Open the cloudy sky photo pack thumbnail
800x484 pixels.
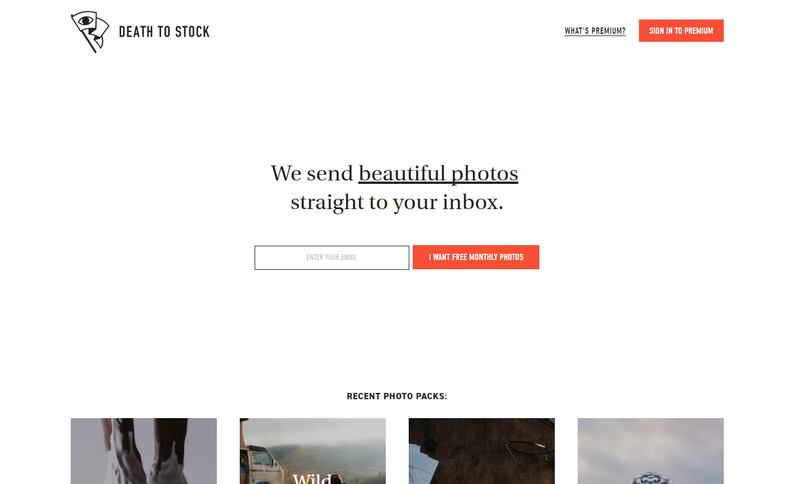(651, 451)
